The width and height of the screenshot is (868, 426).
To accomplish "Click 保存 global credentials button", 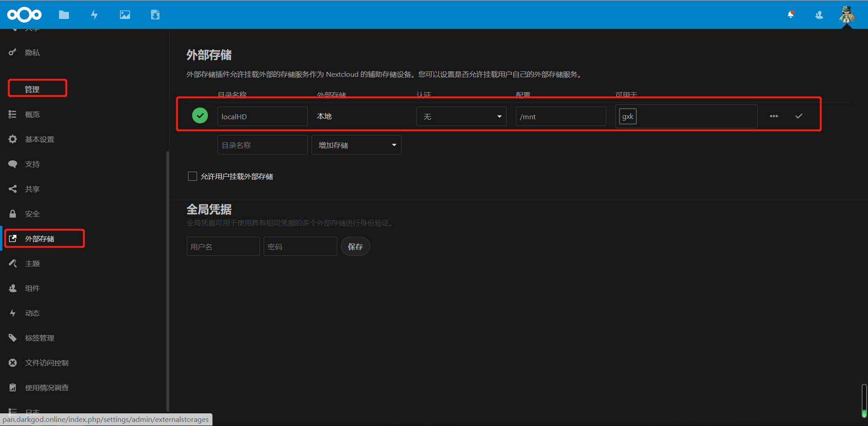I will (355, 247).
